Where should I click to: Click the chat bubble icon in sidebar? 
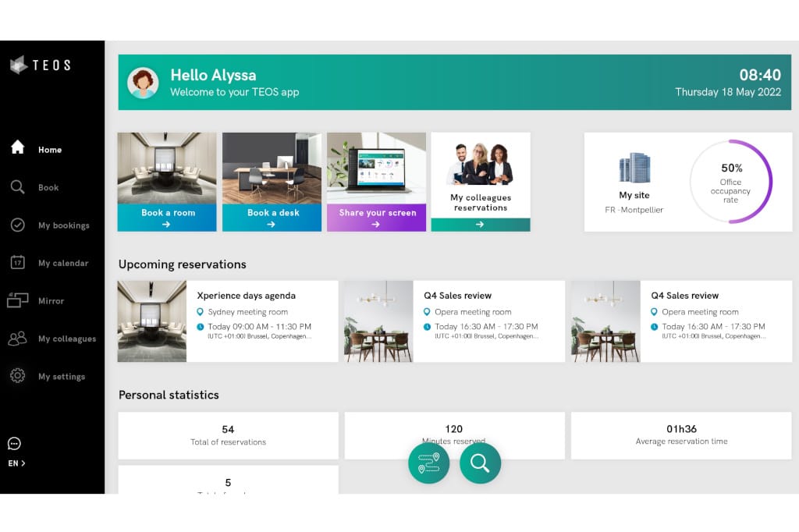click(14, 444)
